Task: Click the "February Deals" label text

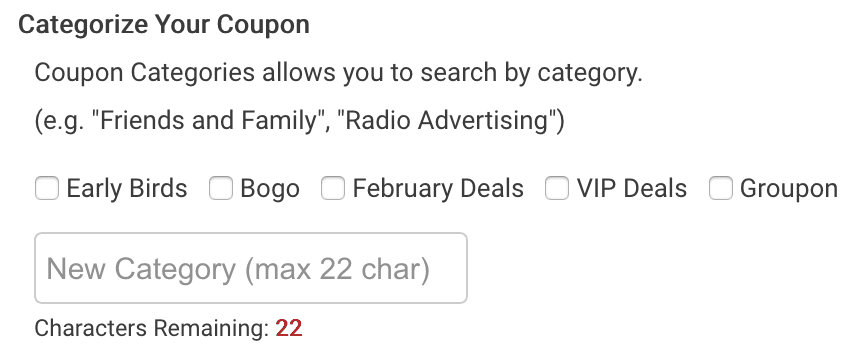Action: coord(438,189)
